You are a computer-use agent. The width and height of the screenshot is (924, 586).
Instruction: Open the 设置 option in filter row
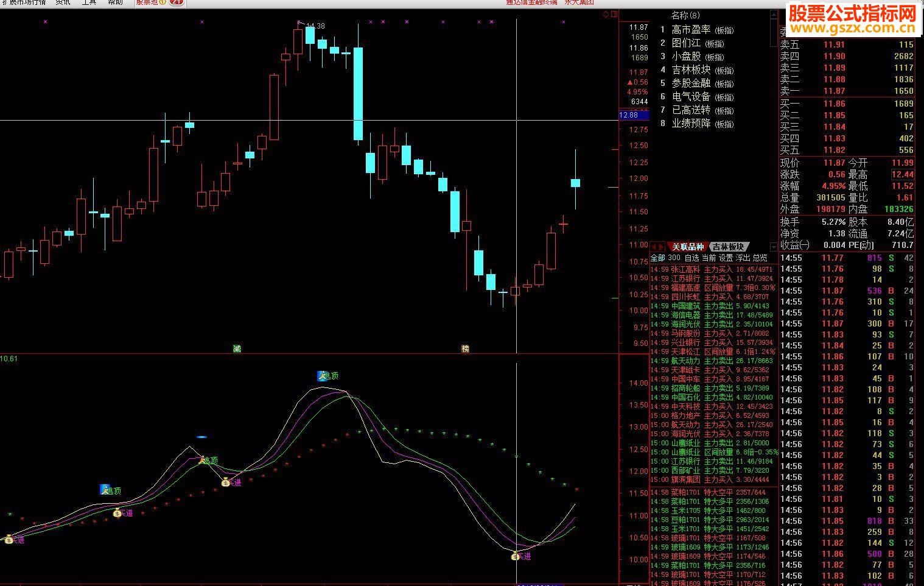pos(726,258)
